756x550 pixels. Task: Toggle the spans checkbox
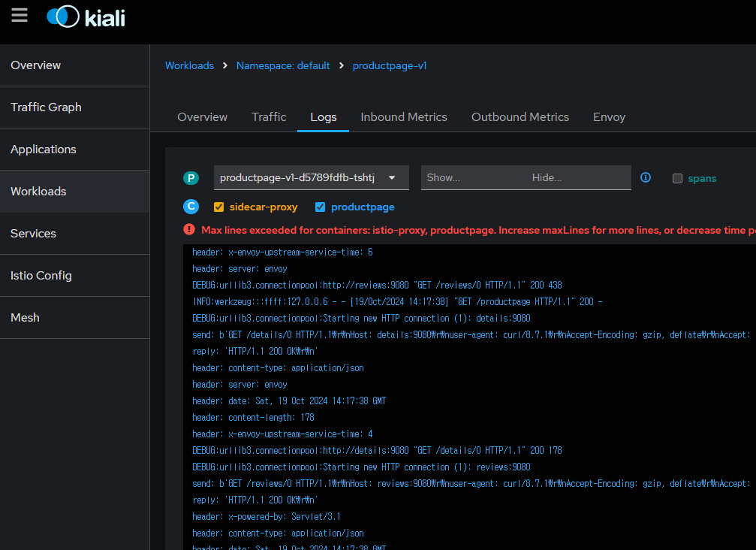click(677, 179)
